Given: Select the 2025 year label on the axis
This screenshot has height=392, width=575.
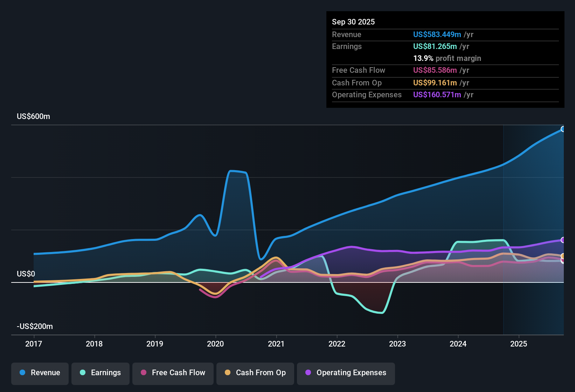Looking at the screenshot, I should point(519,344).
